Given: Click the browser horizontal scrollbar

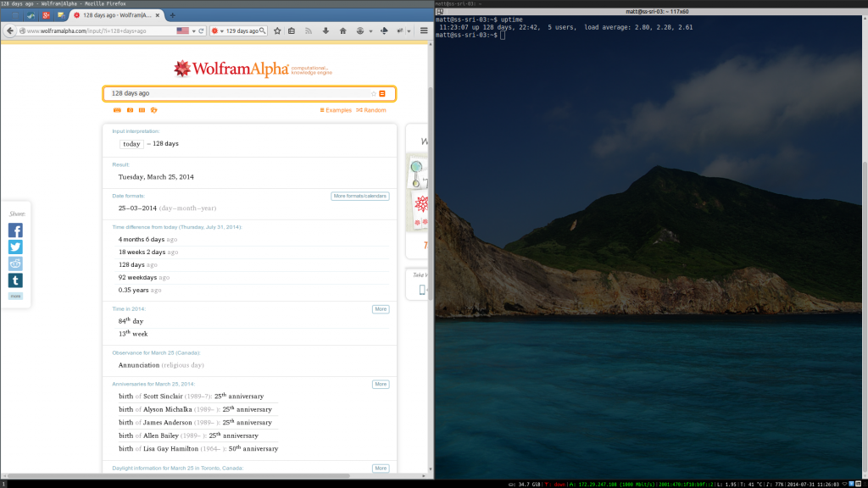Looking at the screenshot, I should tap(178, 476).
